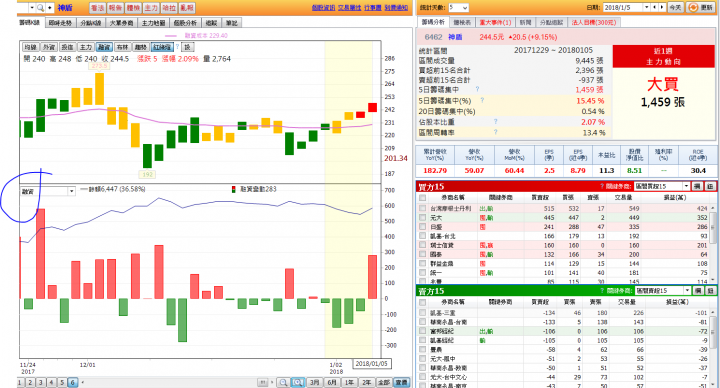This screenshot has height=388, width=720.
Task: Click the orange refresh 更新 button
Action: point(701,8)
